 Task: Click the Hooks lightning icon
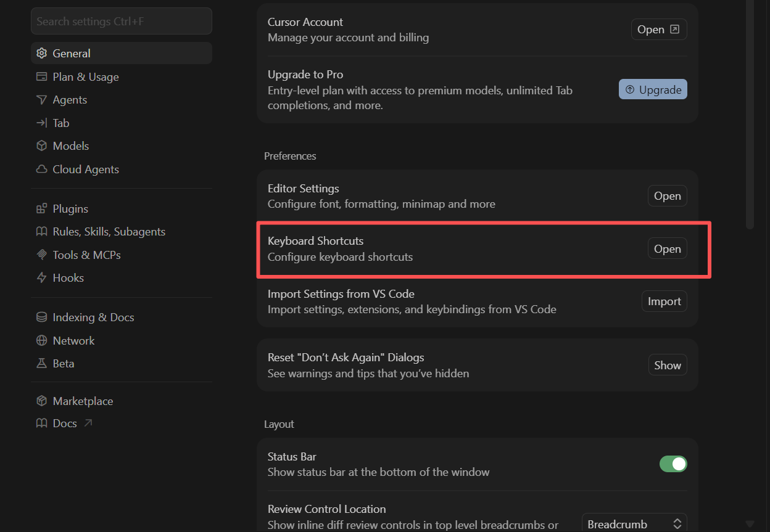tap(41, 278)
